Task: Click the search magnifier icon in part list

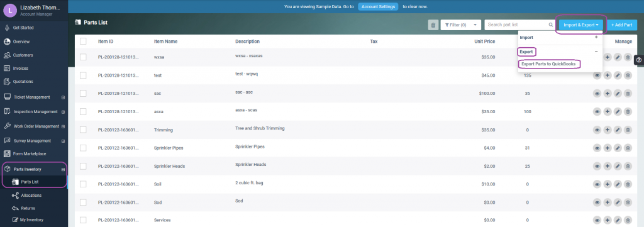Action: tap(551, 25)
